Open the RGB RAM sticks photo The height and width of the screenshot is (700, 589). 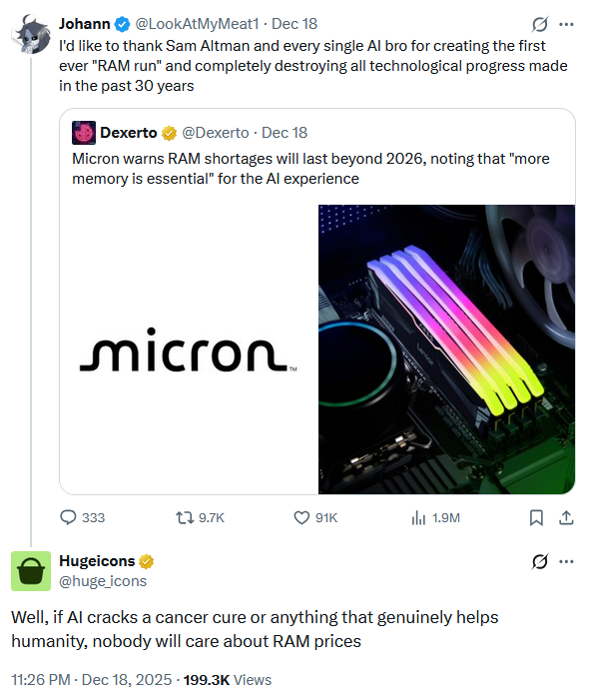[x=446, y=350]
